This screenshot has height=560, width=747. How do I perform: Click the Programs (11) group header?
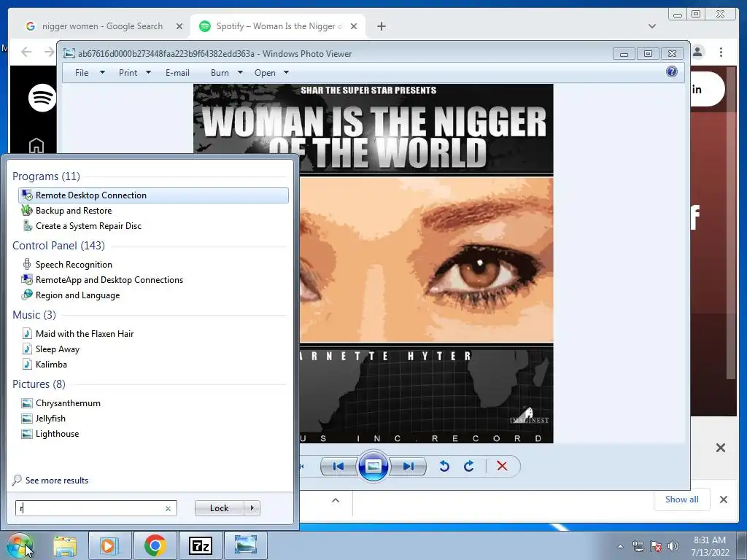click(x=46, y=176)
